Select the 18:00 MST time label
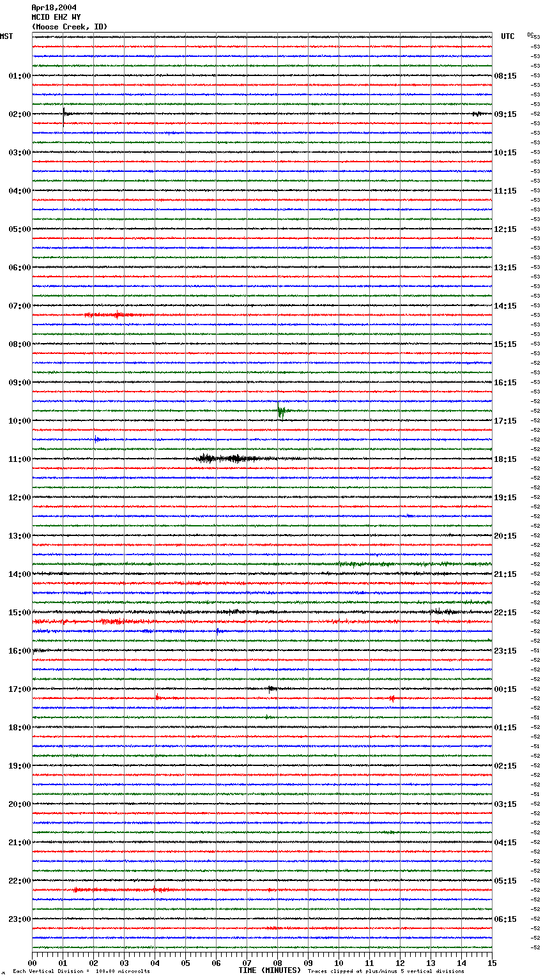This screenshot has height=980, width=543. coord(20,728)
